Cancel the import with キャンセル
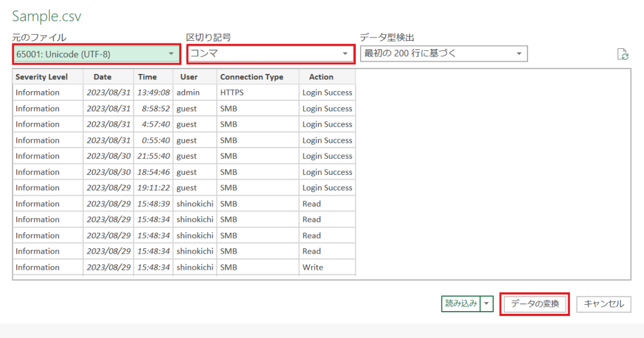This screenshot has width=644, height=338. pos(604,304)
